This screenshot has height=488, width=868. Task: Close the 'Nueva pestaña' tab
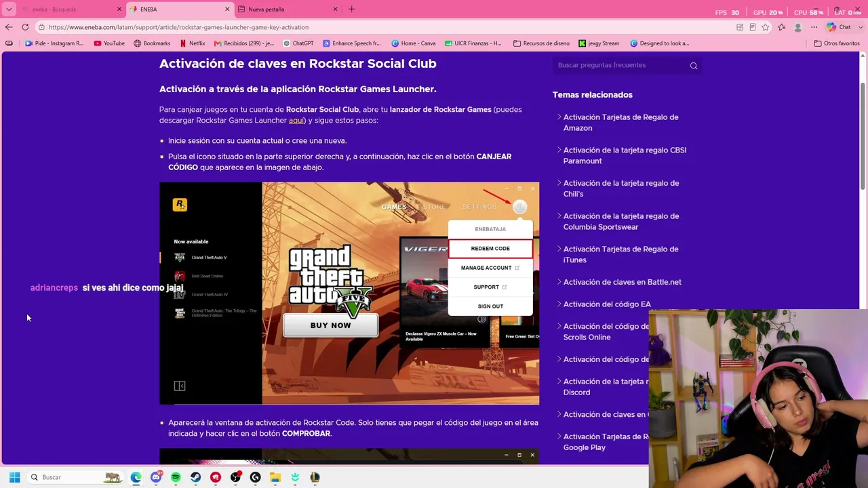[335, 9]
